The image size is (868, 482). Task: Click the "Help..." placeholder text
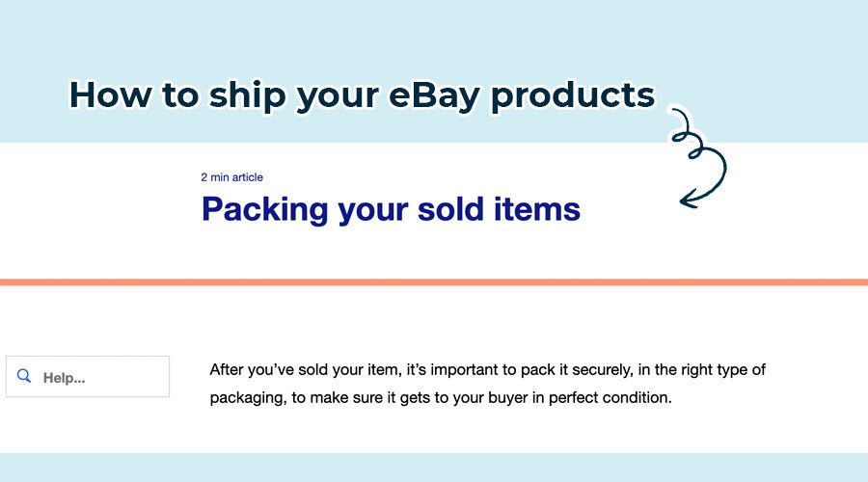pyautogui.click(x=64, y=378)
